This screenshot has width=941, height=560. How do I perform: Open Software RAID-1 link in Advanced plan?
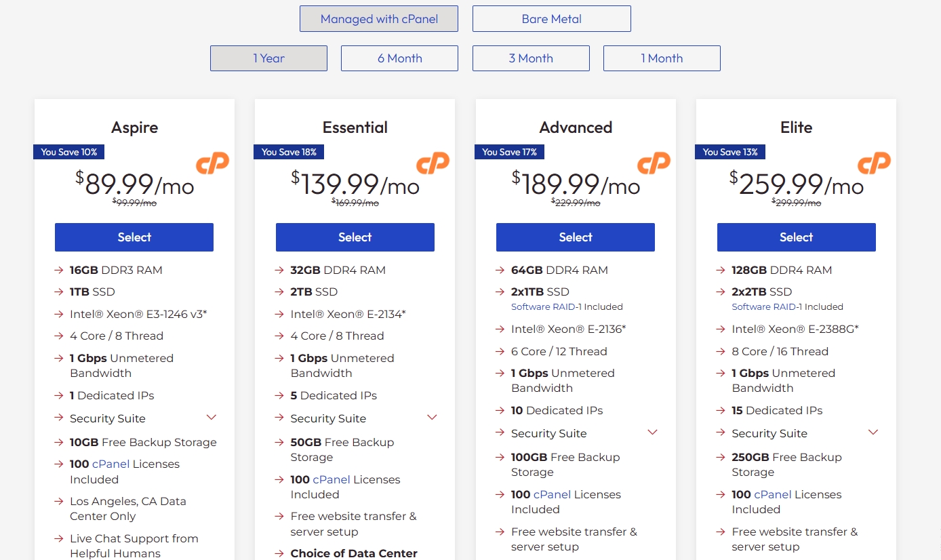click(546, 307)
